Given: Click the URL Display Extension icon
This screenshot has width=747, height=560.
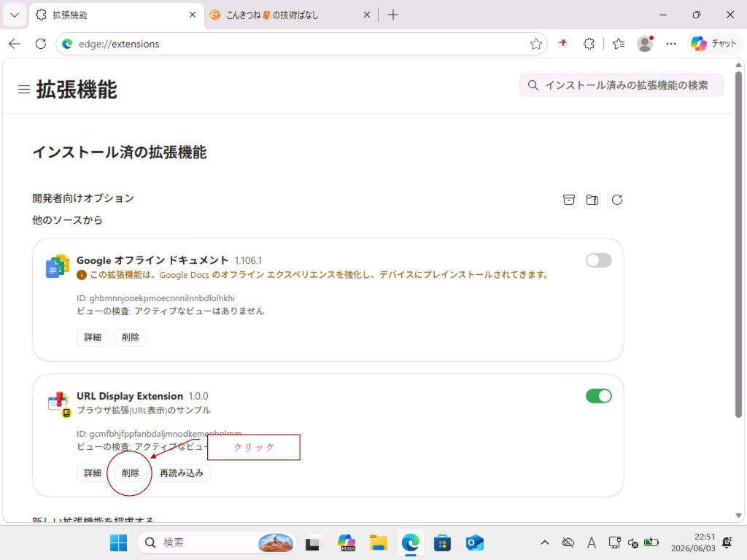Looking at the screenshot, I should (x=59, y=404).
